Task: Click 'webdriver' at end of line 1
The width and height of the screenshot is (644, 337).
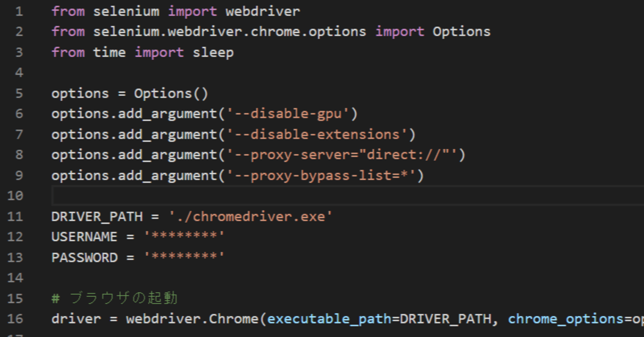Action: coord(263,11)
